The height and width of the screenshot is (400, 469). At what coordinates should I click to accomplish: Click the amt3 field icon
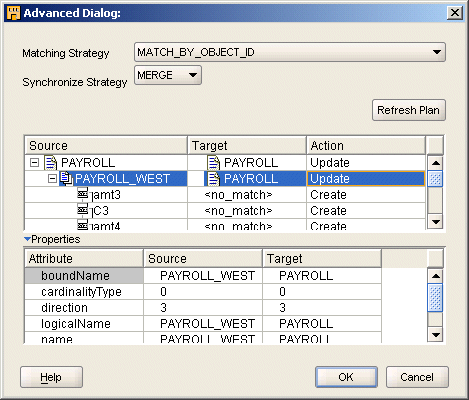(x=82, y=193)
